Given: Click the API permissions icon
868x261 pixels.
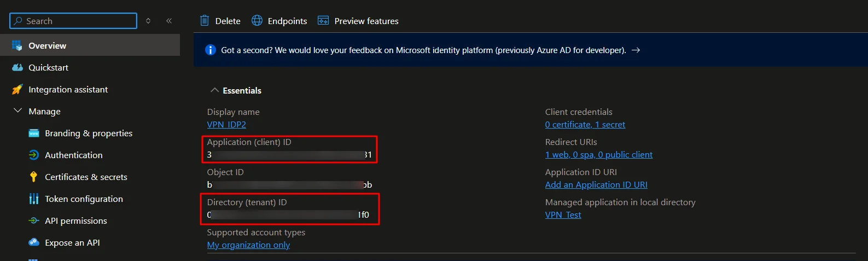Looking at the screenshot, I should click(x=34, y=221).
